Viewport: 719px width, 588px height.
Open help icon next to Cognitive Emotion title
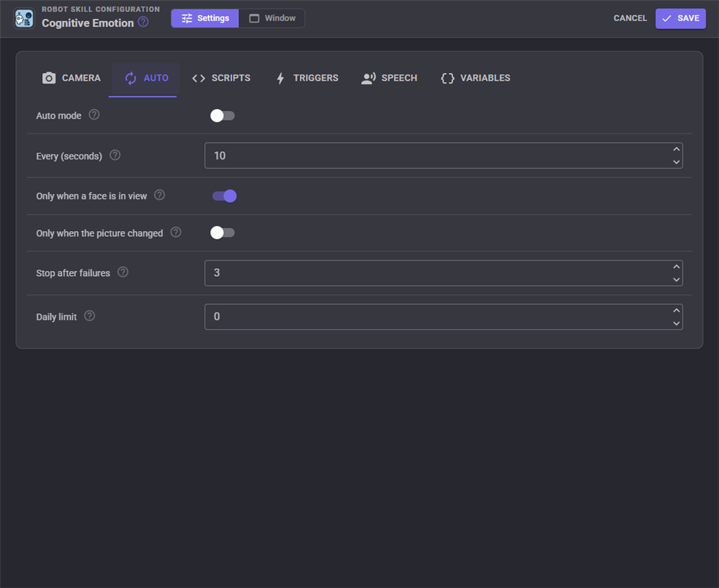143,22
